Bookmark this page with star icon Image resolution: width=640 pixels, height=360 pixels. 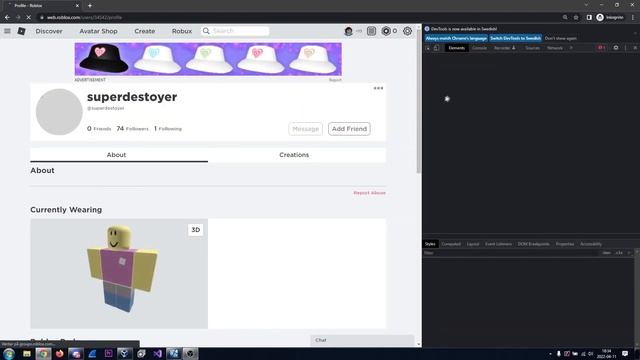576,18
